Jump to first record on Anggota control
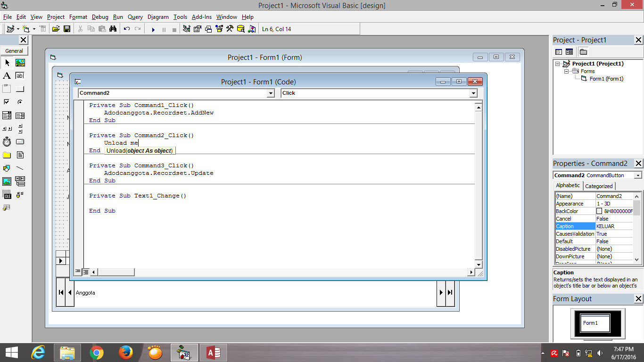The height and width of the screenshot is (362, 644). click(x=61, y=293)
